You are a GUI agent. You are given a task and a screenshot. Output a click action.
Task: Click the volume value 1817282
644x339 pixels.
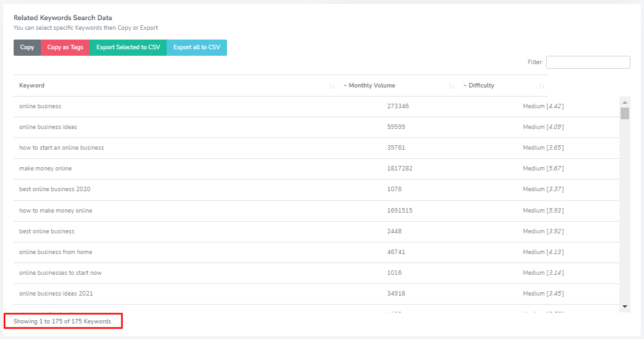(400, 169)
